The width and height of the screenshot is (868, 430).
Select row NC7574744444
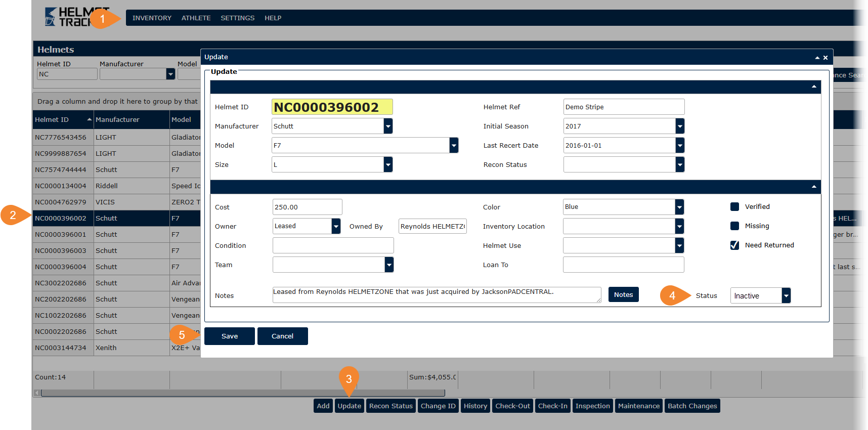coord(116,169)
